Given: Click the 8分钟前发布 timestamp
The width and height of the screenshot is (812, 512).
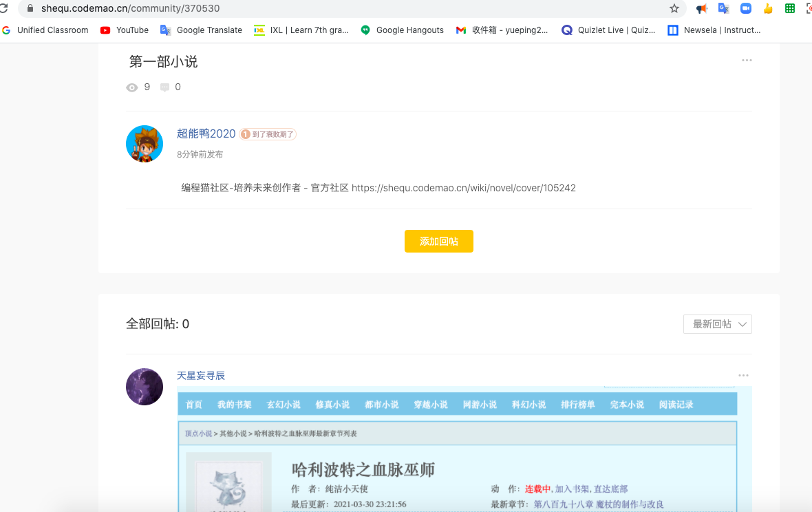Looking at the screenshot, I should [200, 154].
